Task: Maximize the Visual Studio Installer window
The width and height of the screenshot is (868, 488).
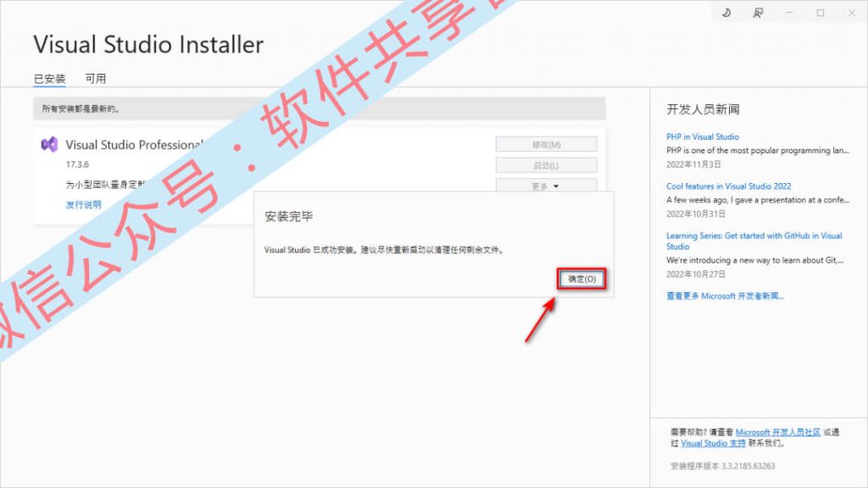Action: pyautogui.click(x=821, y=13)
